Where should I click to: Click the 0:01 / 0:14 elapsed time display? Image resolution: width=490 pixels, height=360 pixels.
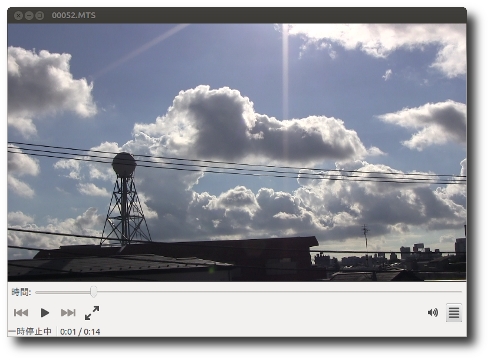click(x=80, y=332)
